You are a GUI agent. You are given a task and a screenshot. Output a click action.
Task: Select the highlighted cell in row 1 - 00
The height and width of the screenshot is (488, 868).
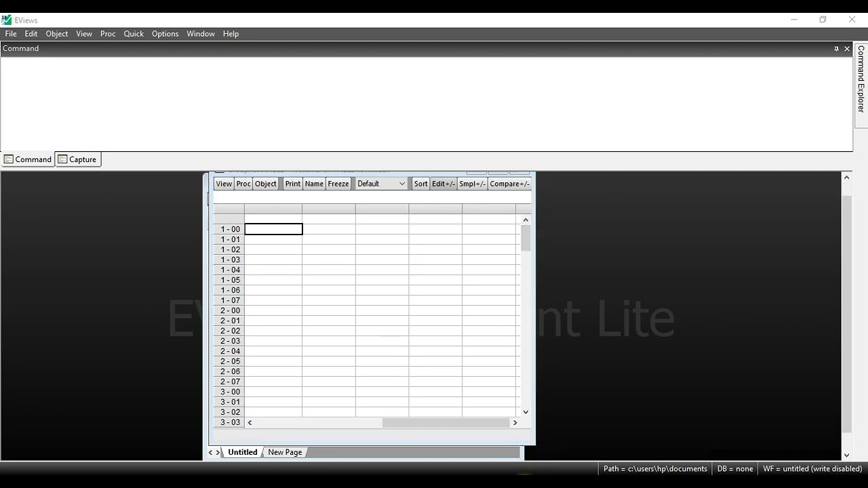(x=273, y=229)
